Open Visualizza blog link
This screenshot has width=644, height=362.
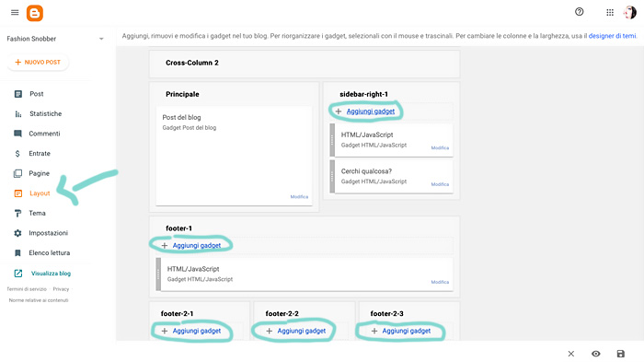(x=51, y=274)
